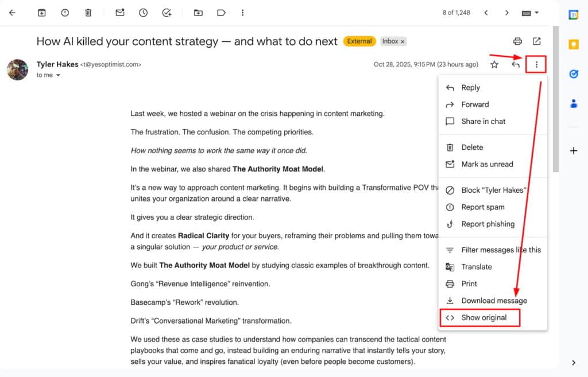Open Google Calendar side panel icon
This screenshot has height=377, width=588.
tap(574, 14)
